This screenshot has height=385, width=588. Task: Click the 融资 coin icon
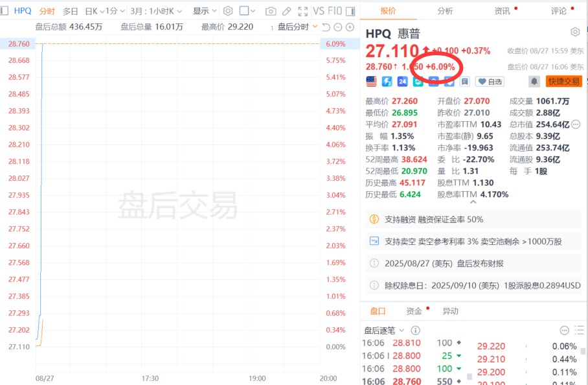coord(374,219)
